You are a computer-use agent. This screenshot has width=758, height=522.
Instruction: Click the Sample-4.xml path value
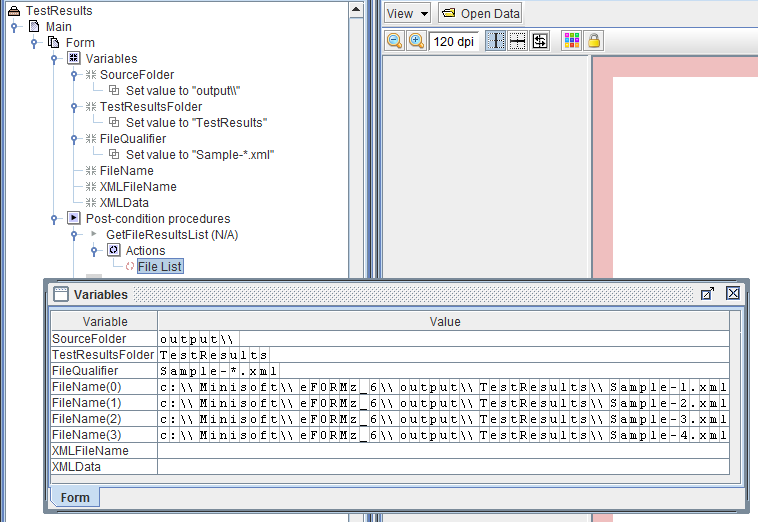click(443, 435)
